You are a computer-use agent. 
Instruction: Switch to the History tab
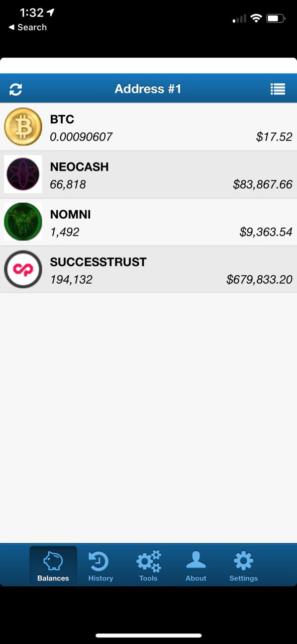pyautogui.click(x=101, y=566)
